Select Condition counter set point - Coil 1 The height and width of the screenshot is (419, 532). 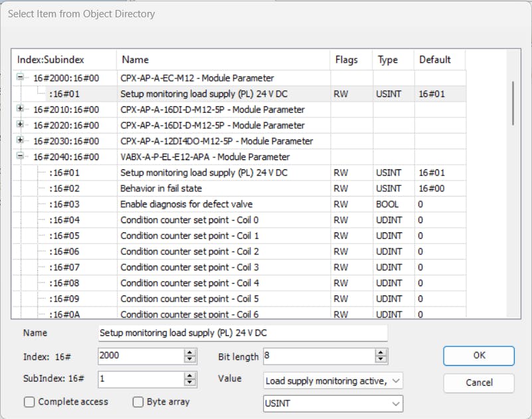point(239,236)
